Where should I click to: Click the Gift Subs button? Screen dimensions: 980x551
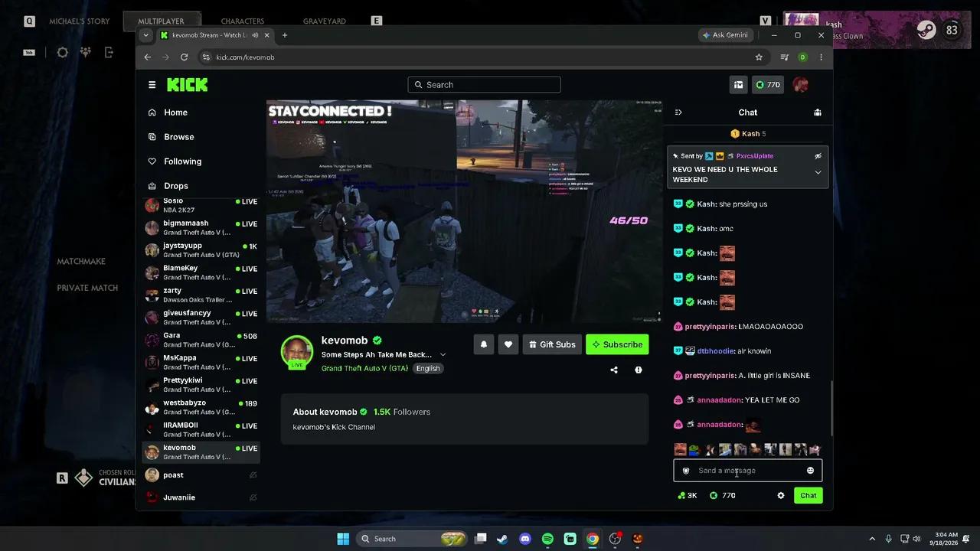551,344
